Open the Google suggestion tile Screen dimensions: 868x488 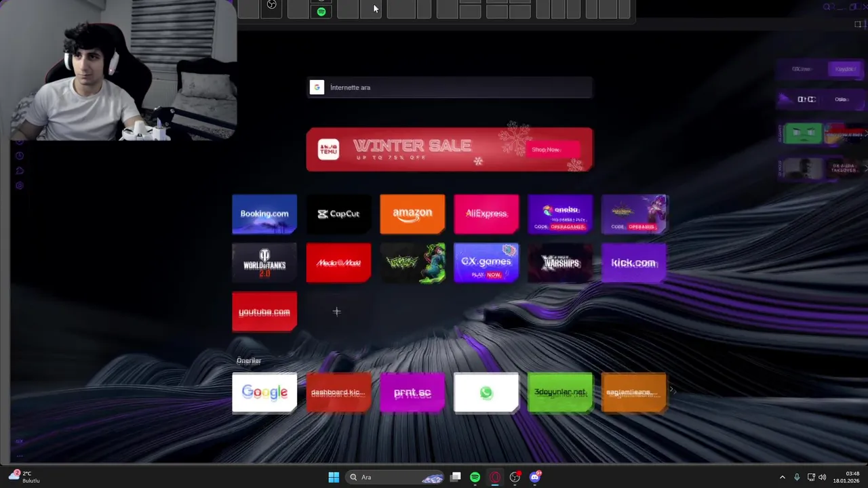coord(264,392)
